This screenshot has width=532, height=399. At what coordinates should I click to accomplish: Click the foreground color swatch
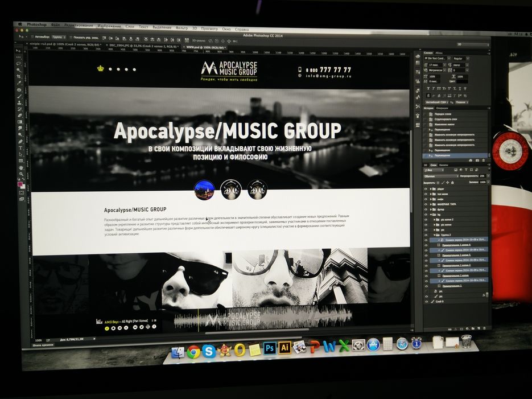[20, 184]
